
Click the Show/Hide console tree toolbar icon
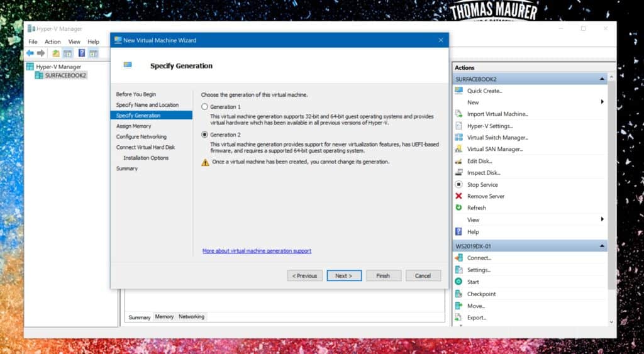(67, 53)
